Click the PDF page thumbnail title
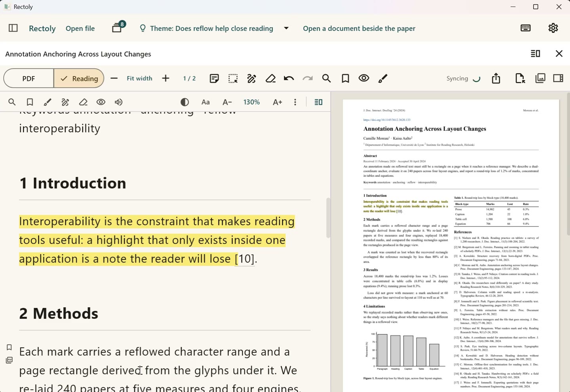Image resolution: width=570 pixels, height=392 pixels. click(x=425, y=129)
